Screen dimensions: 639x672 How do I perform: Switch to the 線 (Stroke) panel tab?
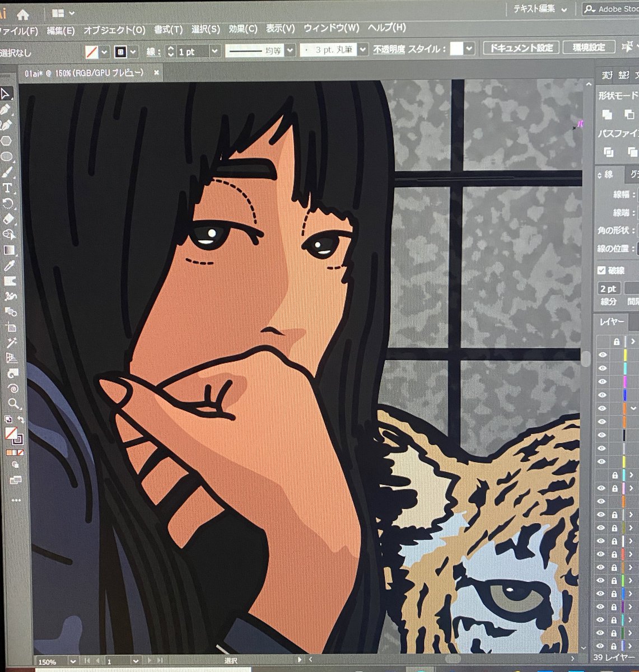[x=610, y=174]
